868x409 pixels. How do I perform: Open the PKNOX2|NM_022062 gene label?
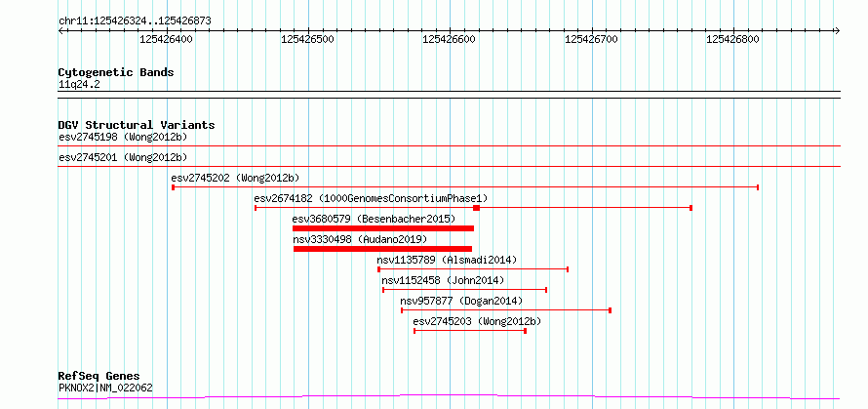pyautogui.click(x=105, y=388)
